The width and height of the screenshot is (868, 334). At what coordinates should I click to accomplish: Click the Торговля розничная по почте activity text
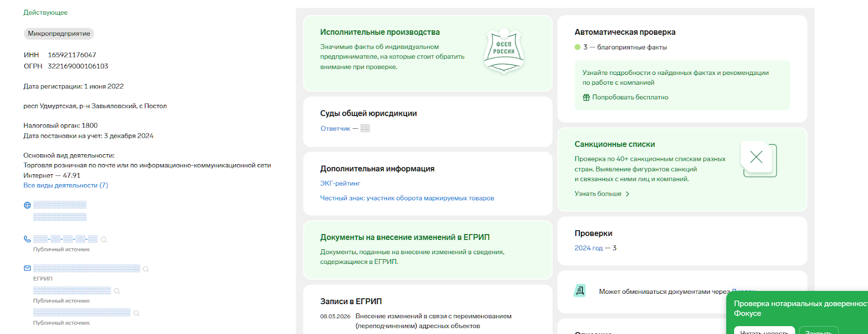(x=147, y=171)
